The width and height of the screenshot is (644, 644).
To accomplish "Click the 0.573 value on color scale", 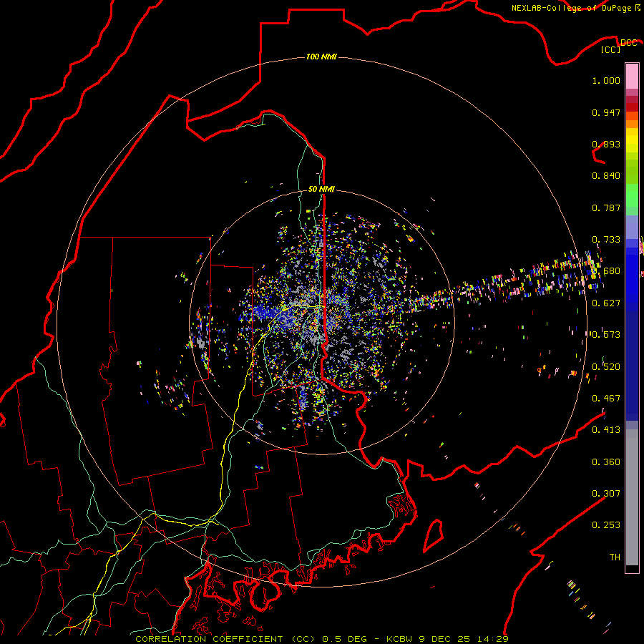I will (606, 335).
